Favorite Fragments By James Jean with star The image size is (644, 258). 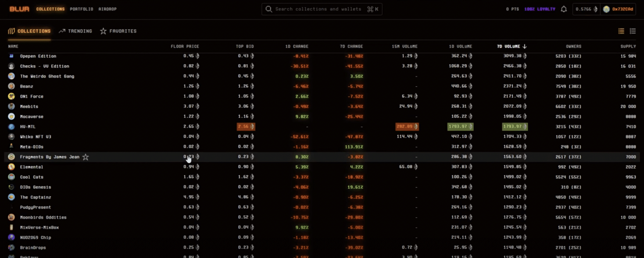coord(86,157)
